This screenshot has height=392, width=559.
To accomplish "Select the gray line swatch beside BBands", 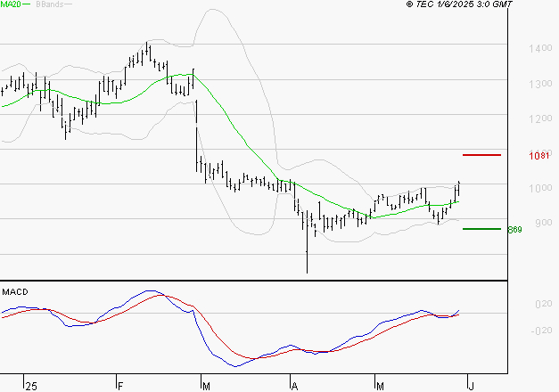I will click(x=70, y=5).
